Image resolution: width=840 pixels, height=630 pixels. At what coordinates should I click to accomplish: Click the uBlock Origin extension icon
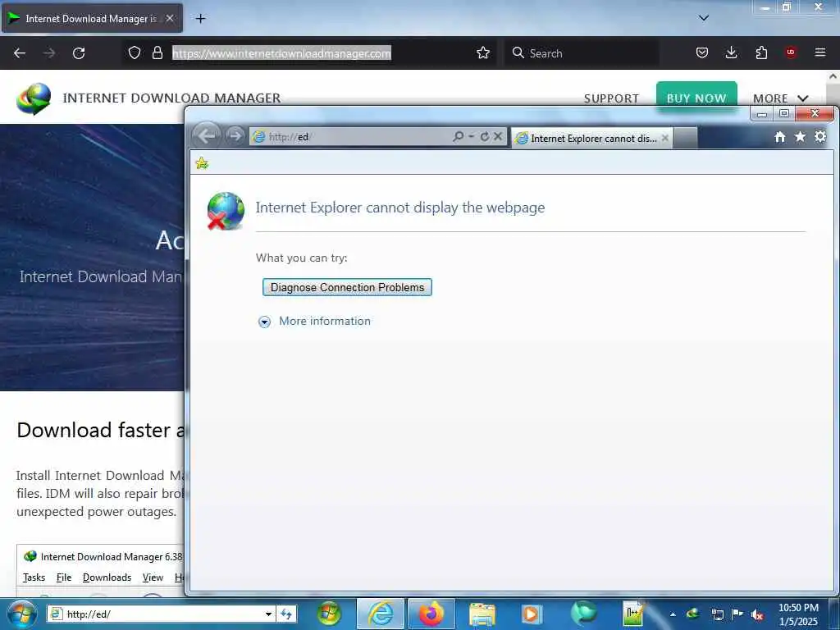point(791,52)
